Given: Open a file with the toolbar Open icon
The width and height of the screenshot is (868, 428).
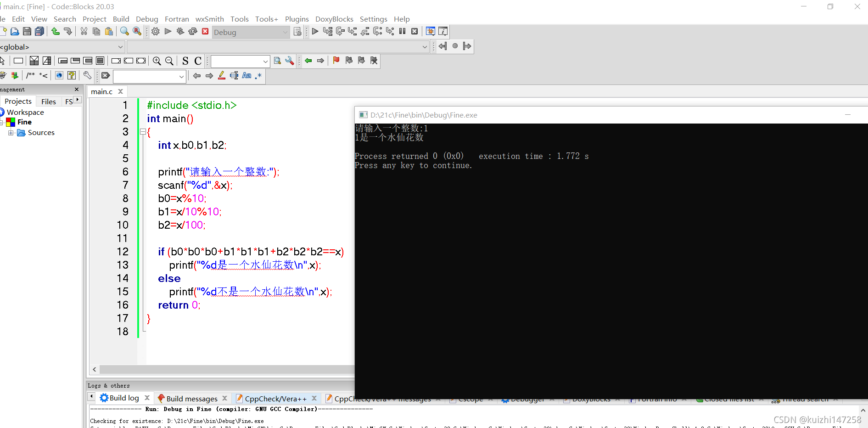Looking at the screenshot, I should coord(15,31).
